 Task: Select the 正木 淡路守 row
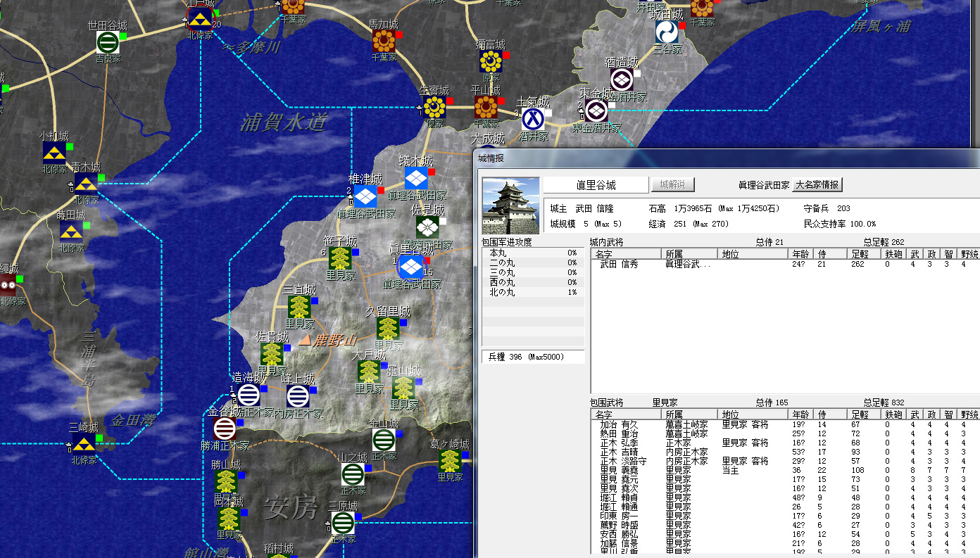[785, 462]
